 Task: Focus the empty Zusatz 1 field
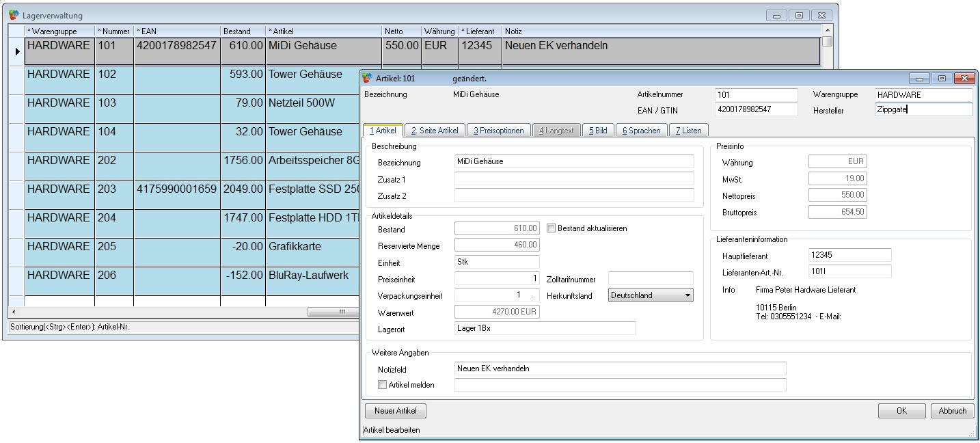click(x=574, y=178)
